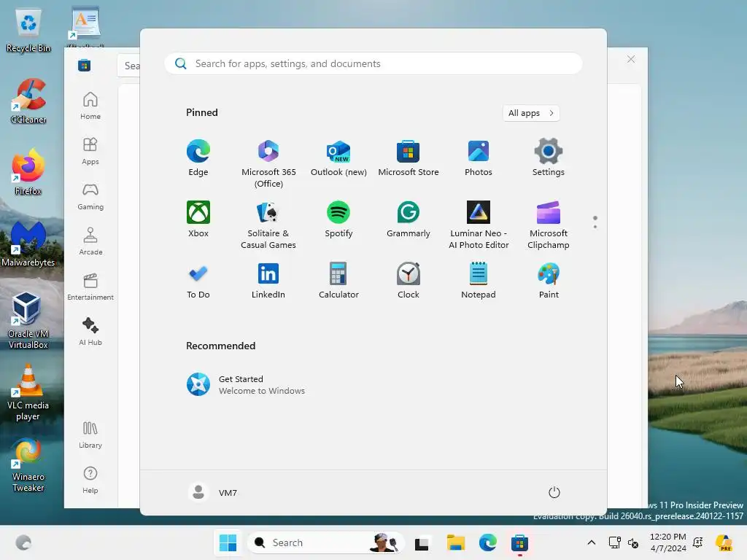Select the Recycle Bin desktop icon
Image resolution: width=747 pixels, height=560 pixels.
point(28,31)
